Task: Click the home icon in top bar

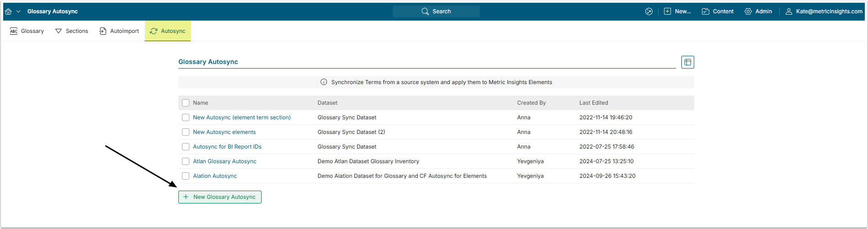Action: click(x=8, y=11)
